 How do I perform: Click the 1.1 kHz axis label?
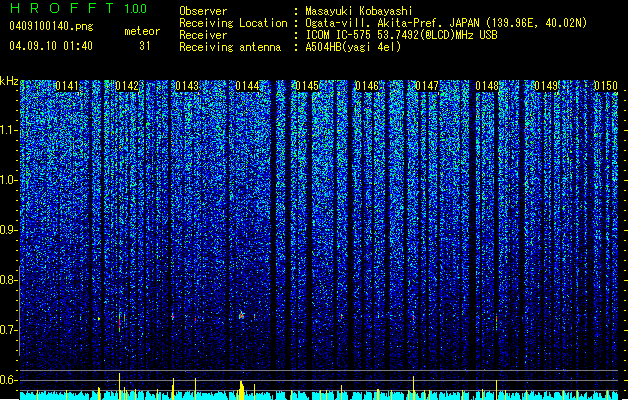[9, 130]
